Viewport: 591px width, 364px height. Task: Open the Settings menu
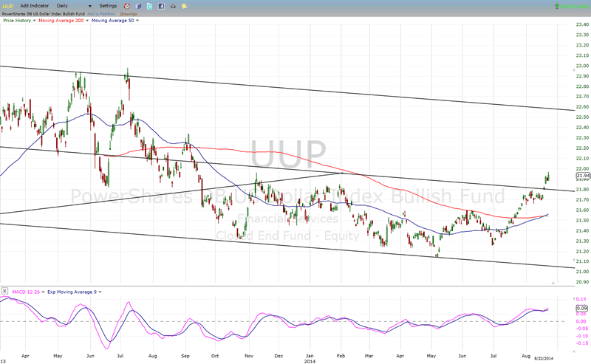108,5
